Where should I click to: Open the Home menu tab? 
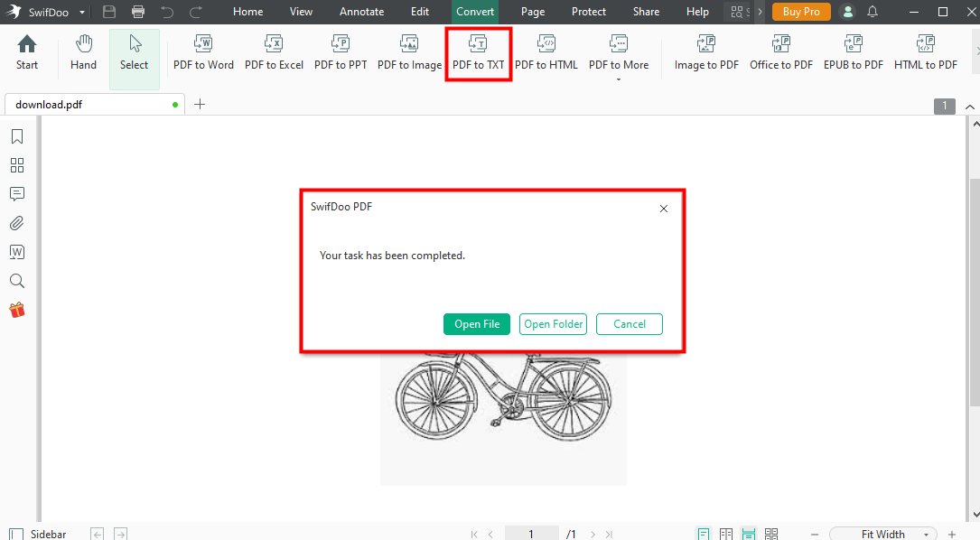point(248,11)
